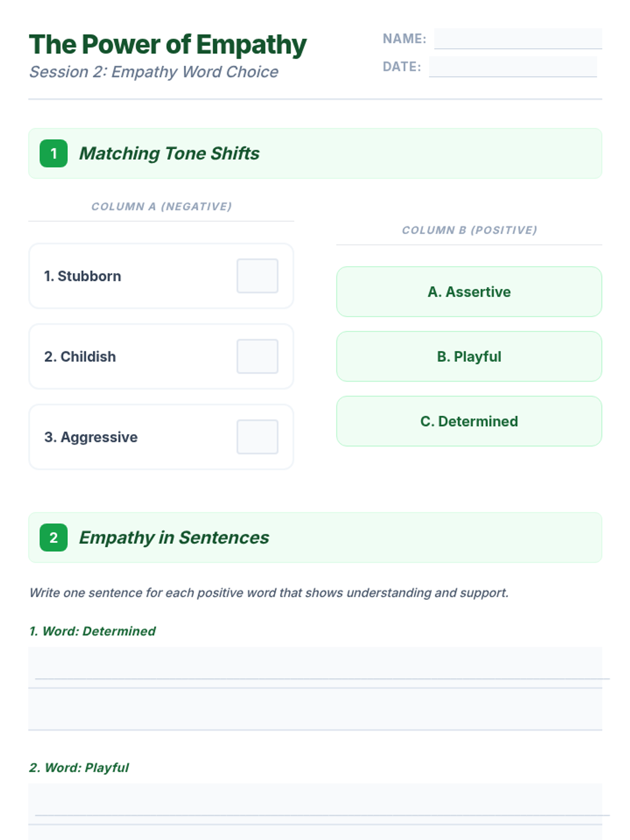
Task: Select the C. Determined option card
Action: (469, 421)
